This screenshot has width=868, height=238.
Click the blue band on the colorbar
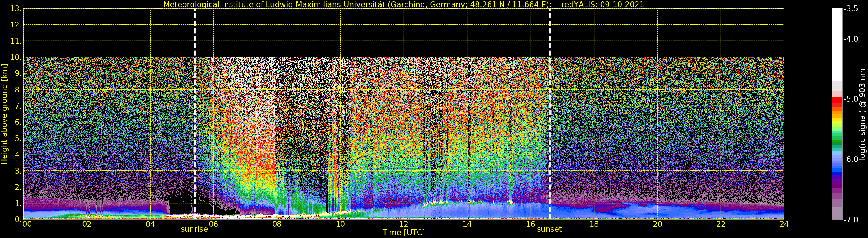pos(837,169)
